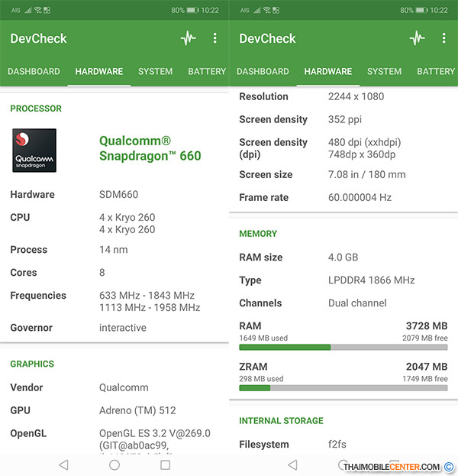The height and width of the screenshot is (476, 458).
Task: Select the 1113 MHz - 1958 MHz frequency line
Action: coord(150,307)
